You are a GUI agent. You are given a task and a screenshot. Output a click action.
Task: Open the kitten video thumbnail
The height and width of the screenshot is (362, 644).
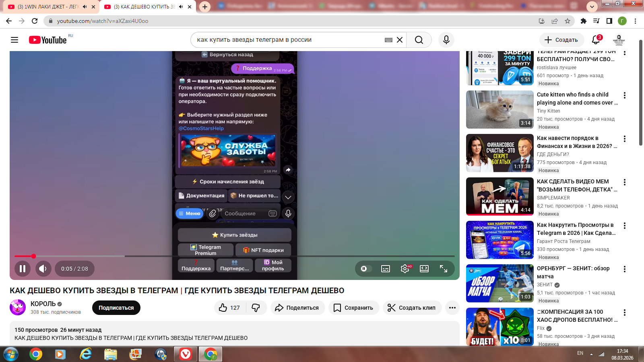point(500,109)
